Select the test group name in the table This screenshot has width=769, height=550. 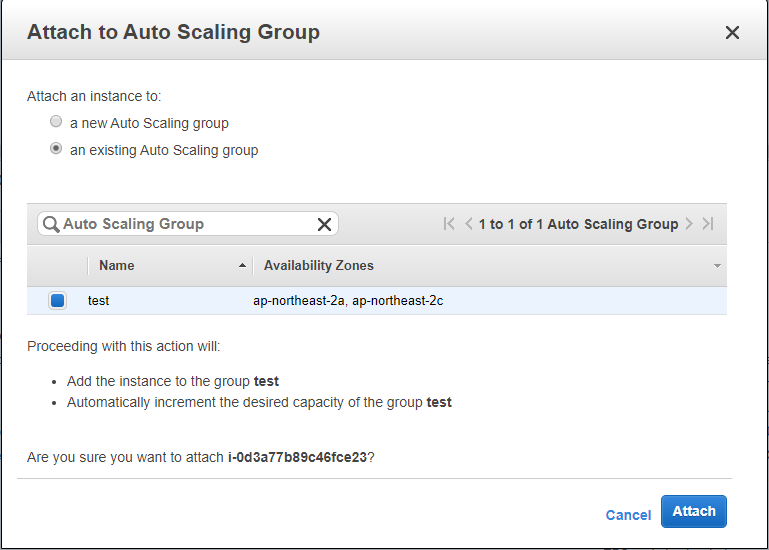99,300
